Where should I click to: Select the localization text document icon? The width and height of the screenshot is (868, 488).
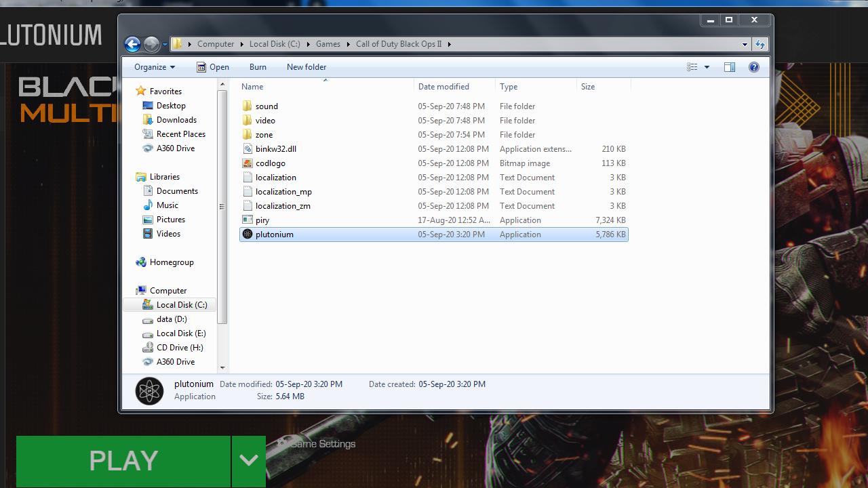coord(248,178)
